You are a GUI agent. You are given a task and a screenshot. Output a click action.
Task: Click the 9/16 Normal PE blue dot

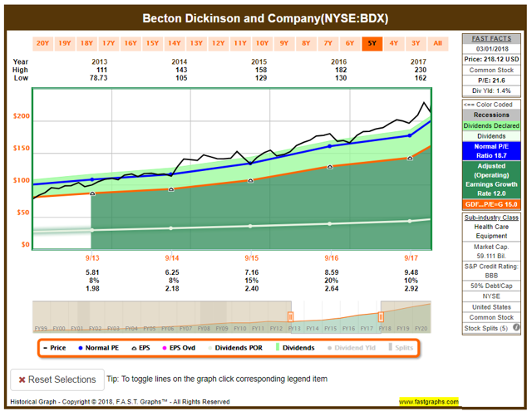tap(329, 146)
